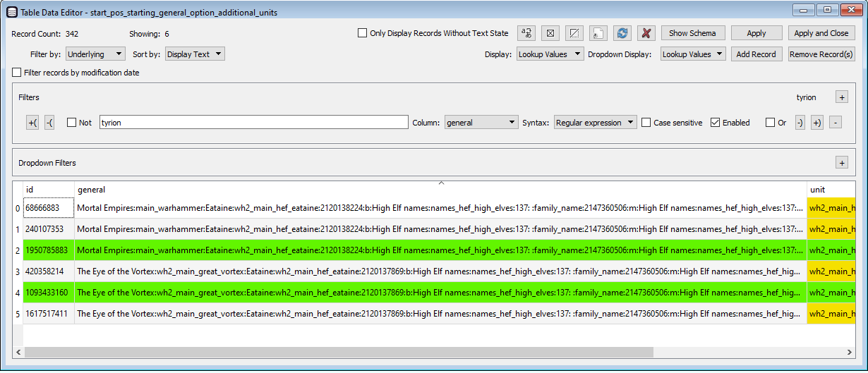Remove the tyrion filter with minus button
This screenshot has width=868, height=373.
click(835, 123)
